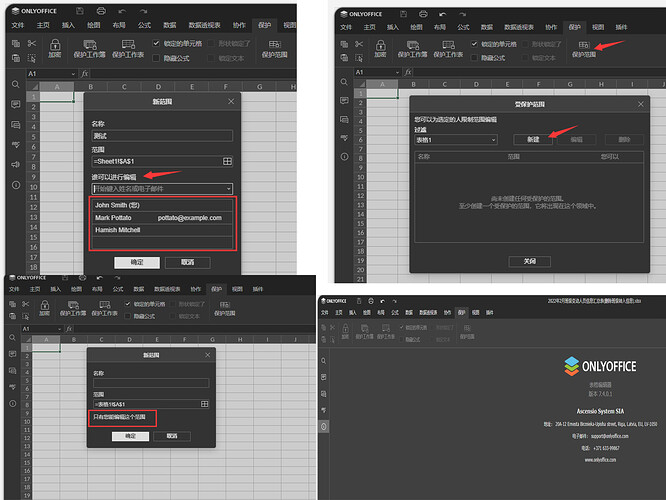Open the A1 name box dropdown in top-left window
666x500 pixels.
tap(73, 74)
